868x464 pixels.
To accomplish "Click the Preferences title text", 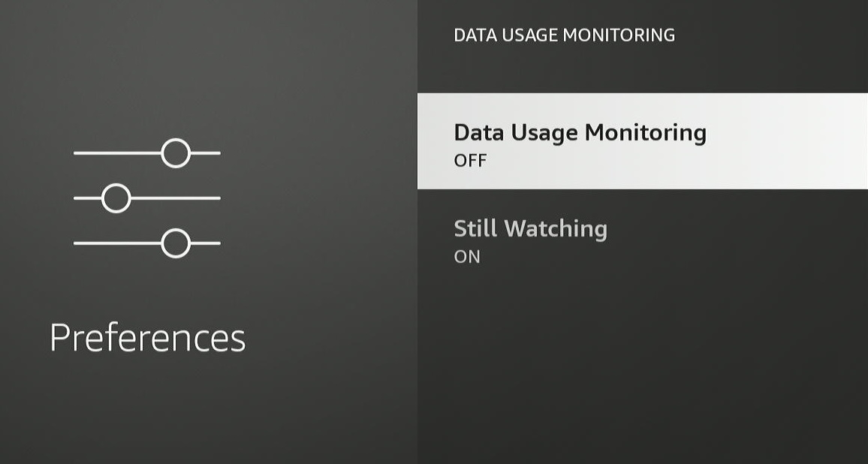I will click(147, 338).
